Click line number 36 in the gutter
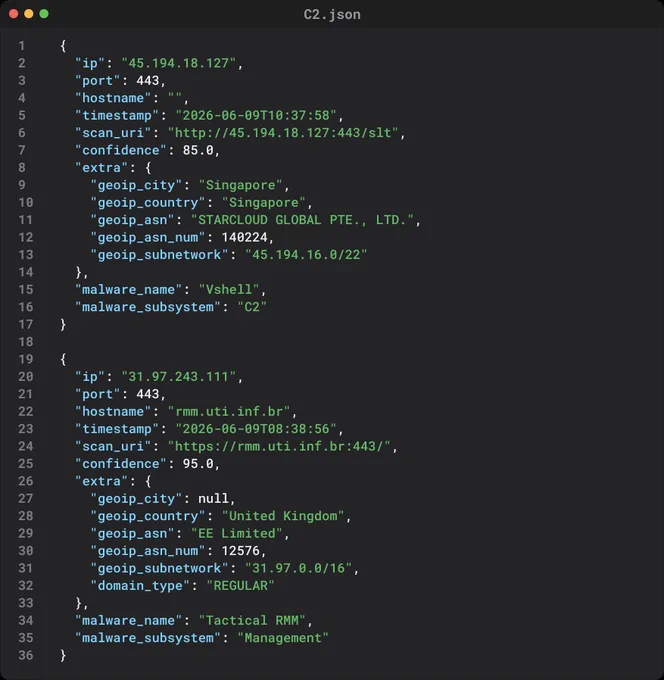The image size is (664, 680). click(x=26, y=655)
